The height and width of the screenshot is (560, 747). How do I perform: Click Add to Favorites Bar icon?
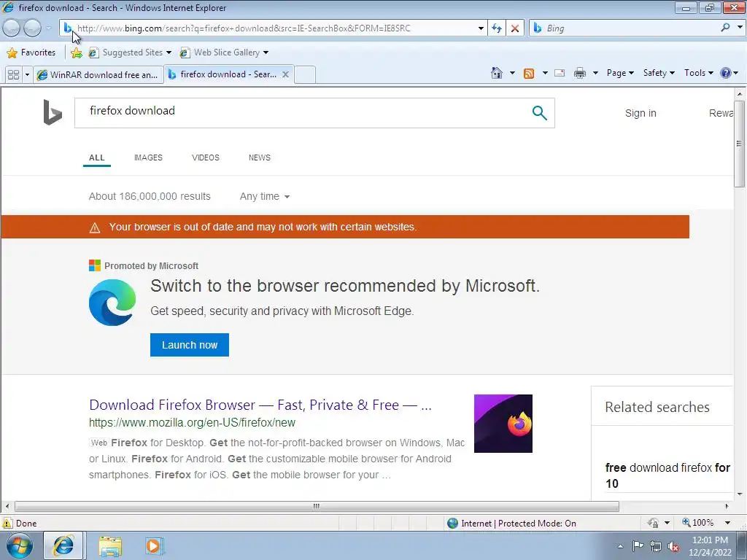pyautogui.click(x=76, y=52)
